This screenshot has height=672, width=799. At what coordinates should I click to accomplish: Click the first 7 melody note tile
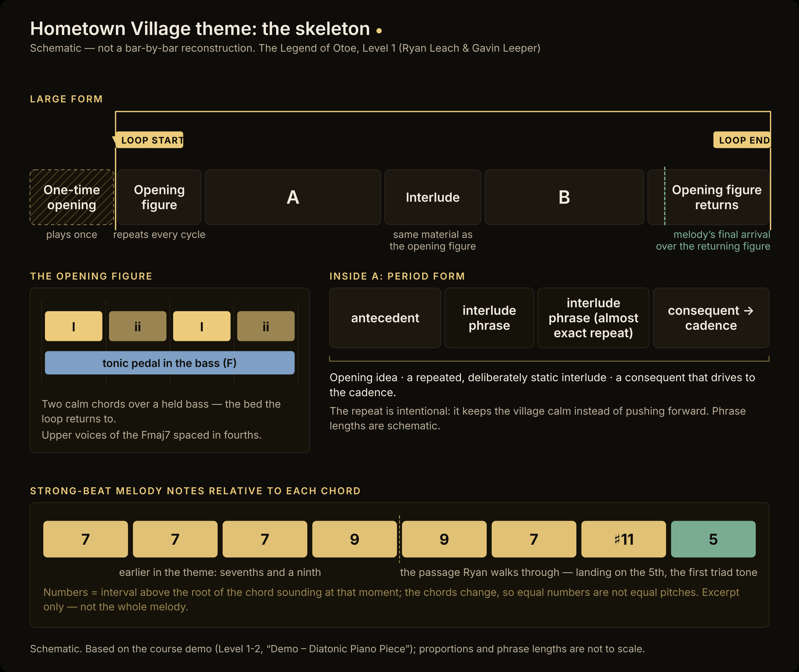point(85,539)
